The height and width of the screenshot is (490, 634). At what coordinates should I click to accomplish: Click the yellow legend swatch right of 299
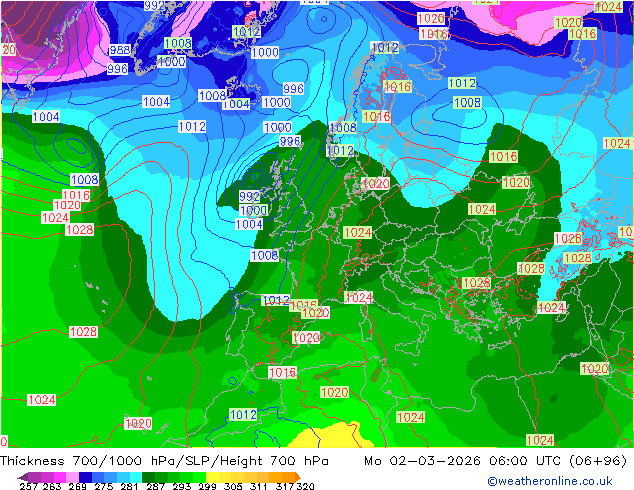tap(212, 477)
